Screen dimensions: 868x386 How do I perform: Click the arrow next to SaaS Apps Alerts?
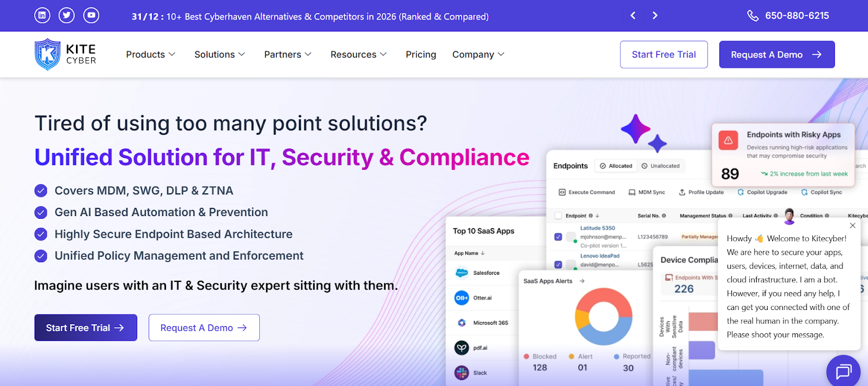tap(582, 281)
